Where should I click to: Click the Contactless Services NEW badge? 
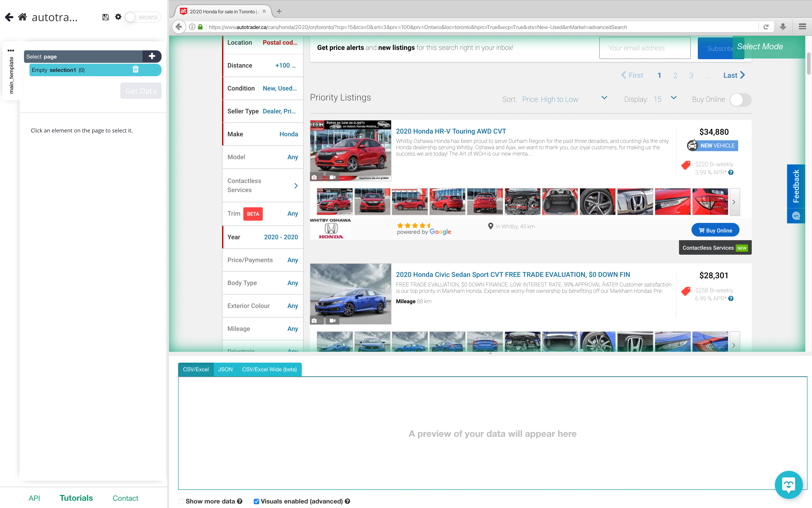pos(715,248)
